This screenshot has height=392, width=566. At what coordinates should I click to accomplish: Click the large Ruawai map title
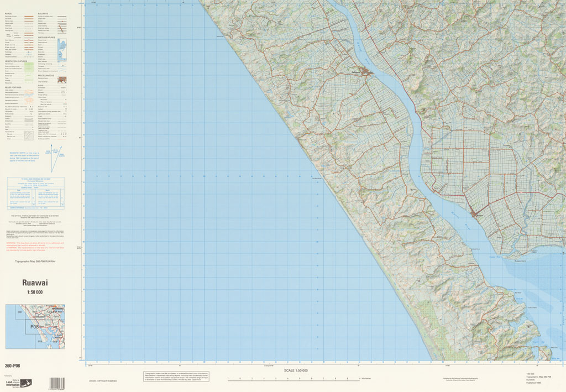[35, 283]
